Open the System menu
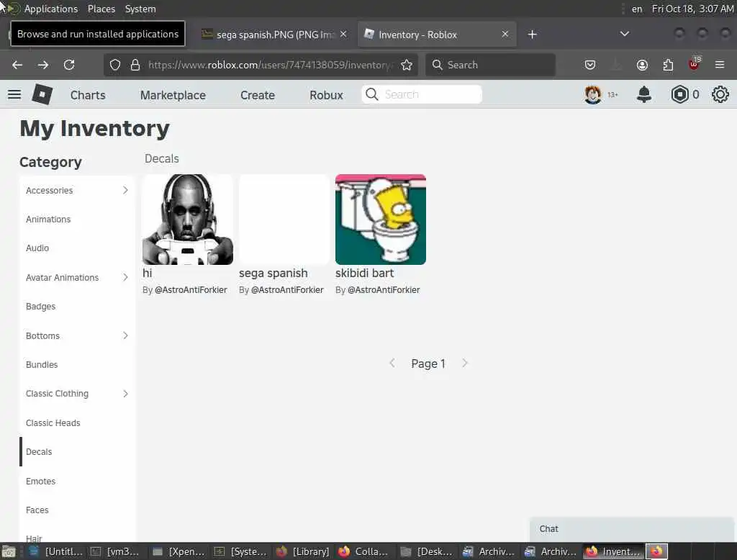Image resolution: width=737 pixels, height=560 pixels. point(140,9)
